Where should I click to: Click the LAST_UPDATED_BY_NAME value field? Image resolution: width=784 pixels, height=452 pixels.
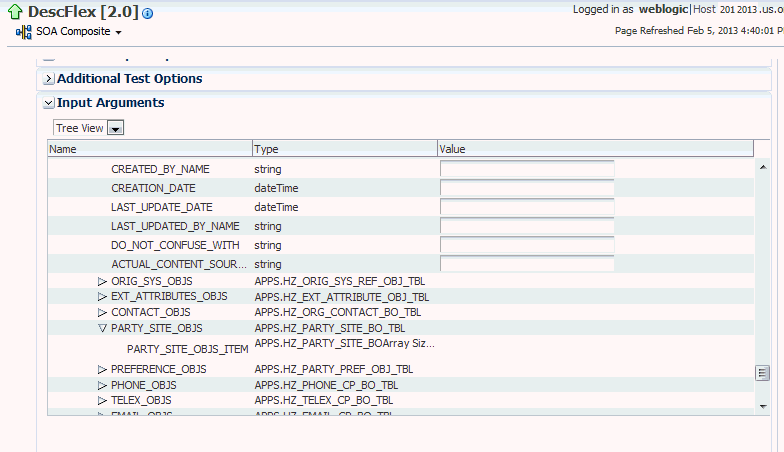pyautogui.click(x=527, y=226)
